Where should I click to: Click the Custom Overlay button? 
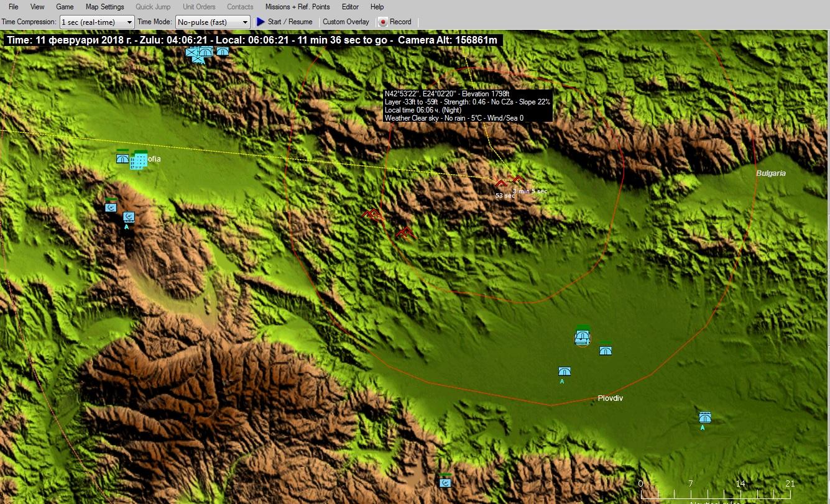click(x=346, y=22)
